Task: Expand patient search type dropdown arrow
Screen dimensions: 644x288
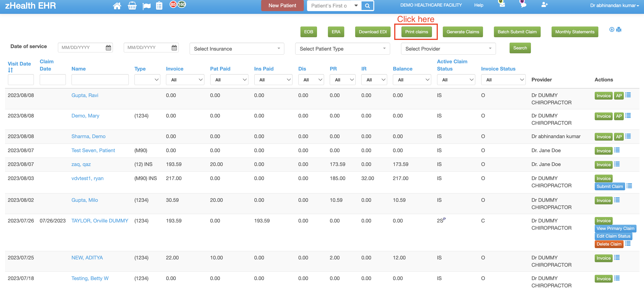Action: pos(356,5)
